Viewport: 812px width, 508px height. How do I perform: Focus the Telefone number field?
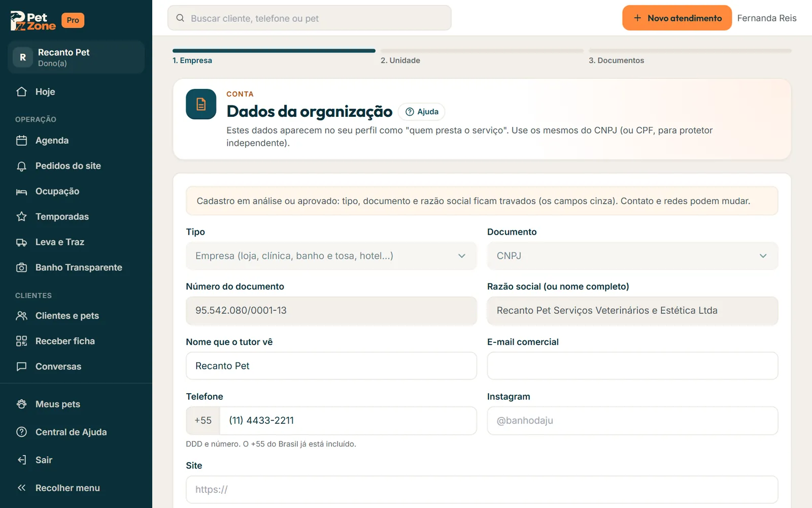(348, 421)
